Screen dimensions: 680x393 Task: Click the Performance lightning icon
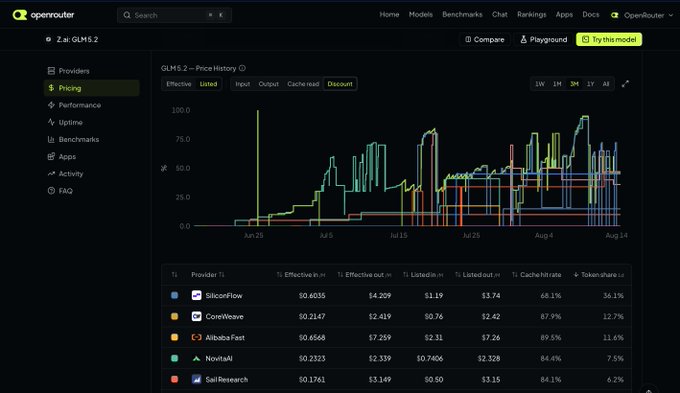click(x=51, y=105)
